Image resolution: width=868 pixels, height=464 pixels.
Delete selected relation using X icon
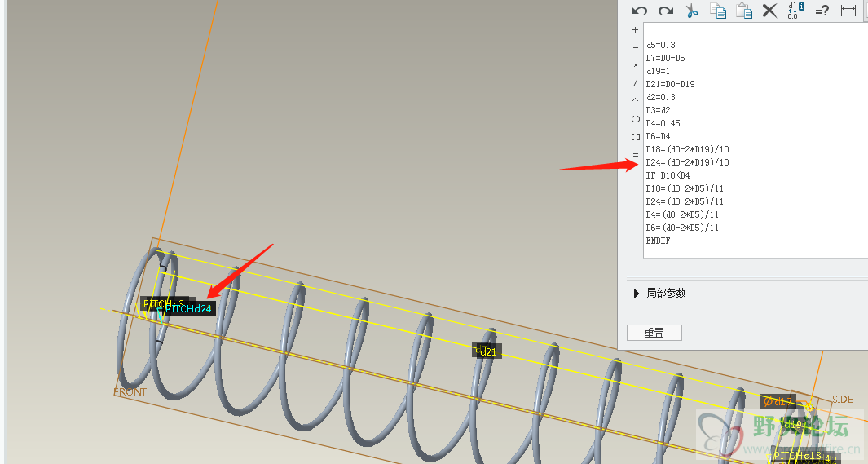(769, 11)
